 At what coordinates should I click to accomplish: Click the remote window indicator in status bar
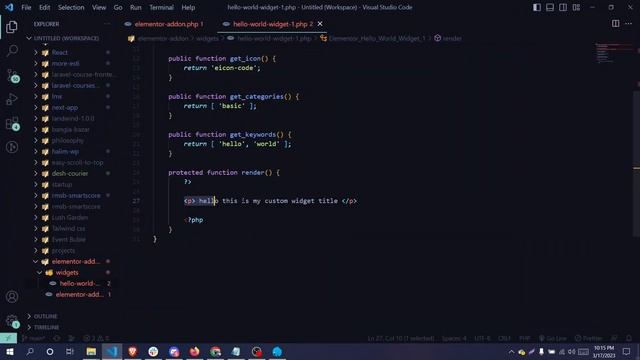click(8, 338)
